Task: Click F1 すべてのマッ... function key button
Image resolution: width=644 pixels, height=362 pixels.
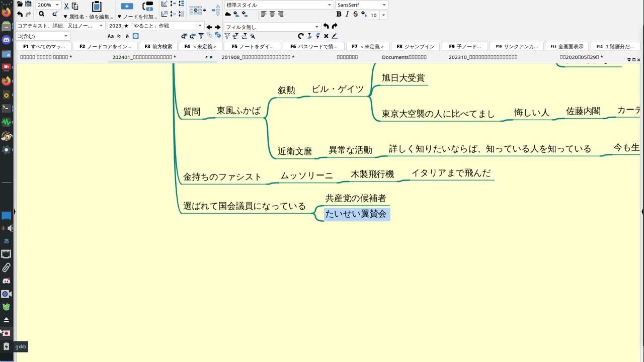Action: click(44, 46)
